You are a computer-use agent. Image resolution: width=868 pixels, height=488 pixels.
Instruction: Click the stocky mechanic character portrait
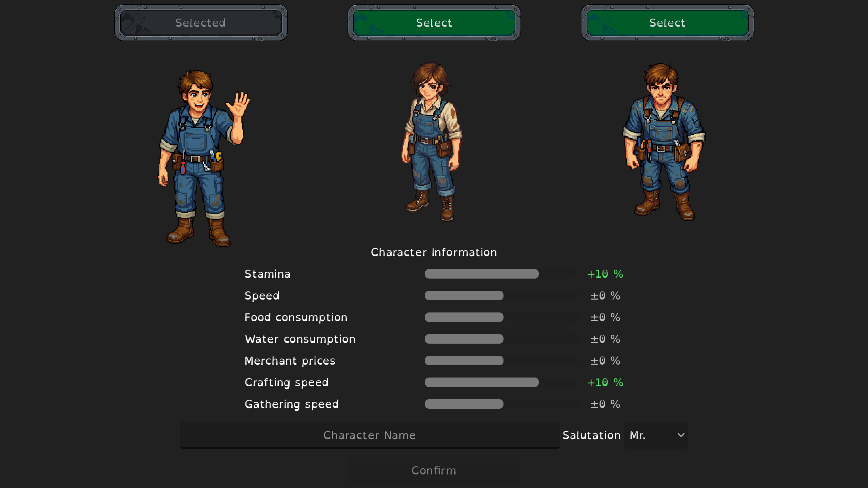click(664, 142)
